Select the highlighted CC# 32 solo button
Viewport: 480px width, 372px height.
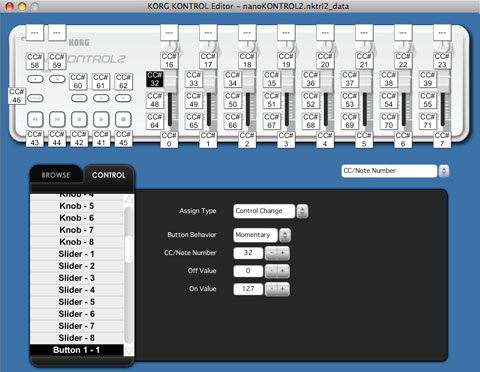[x=155, y=79]
